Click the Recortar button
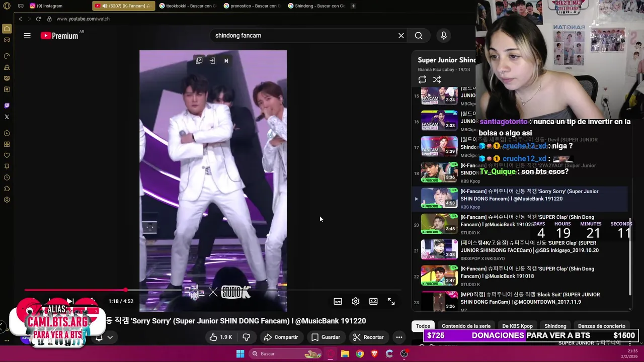 click(x=369, y=337)
